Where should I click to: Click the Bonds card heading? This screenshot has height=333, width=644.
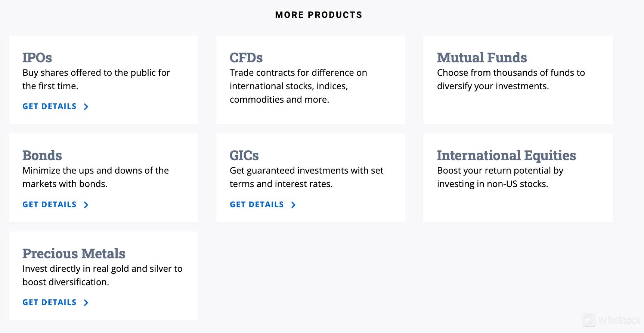coord(42,155)
